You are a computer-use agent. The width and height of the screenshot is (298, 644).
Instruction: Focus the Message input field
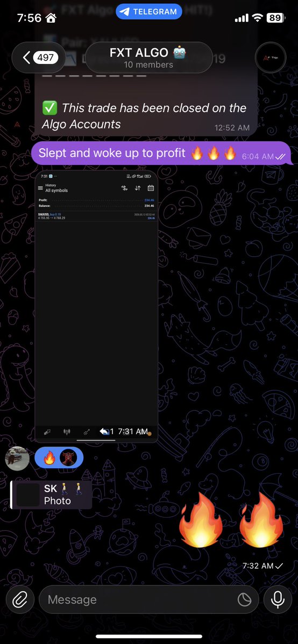148,599
